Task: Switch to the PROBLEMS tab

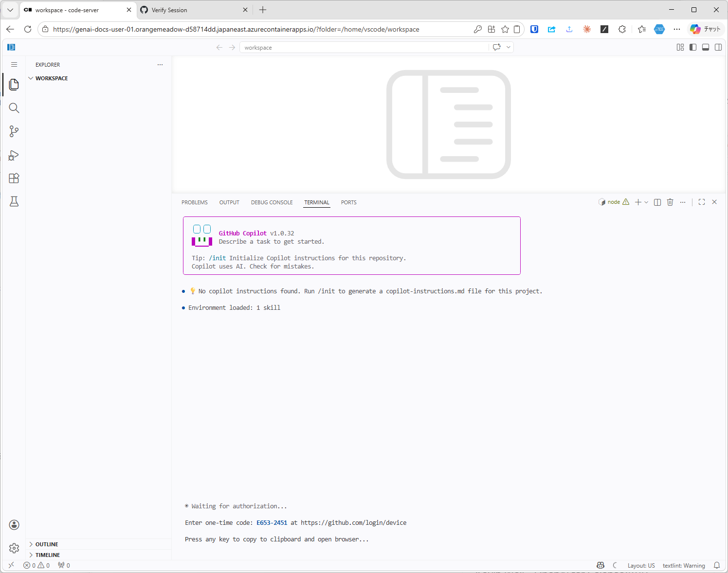Action: click(x=195, y=202)
